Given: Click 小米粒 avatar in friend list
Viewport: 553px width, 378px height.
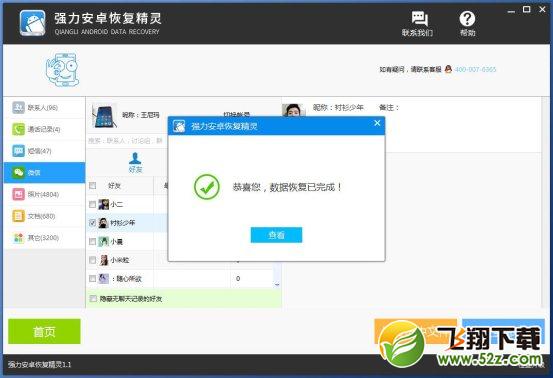Looking at the screenshot, I should coord(103,260).
